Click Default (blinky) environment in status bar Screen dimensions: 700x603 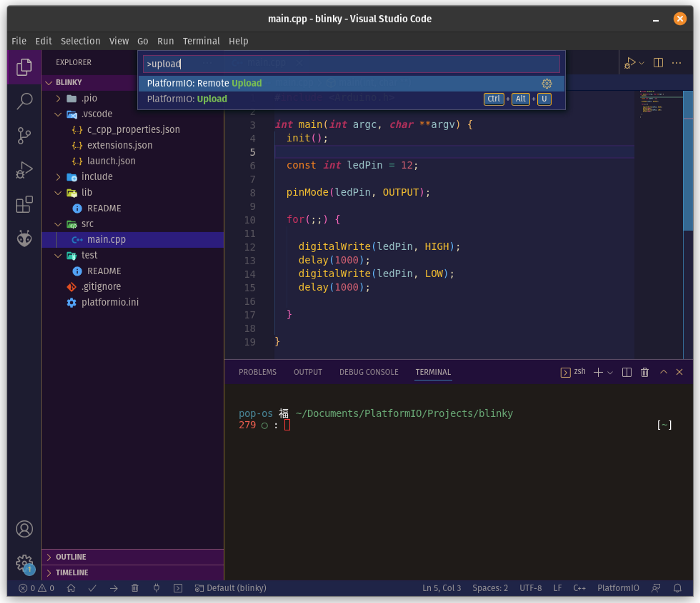click(230, 588)
